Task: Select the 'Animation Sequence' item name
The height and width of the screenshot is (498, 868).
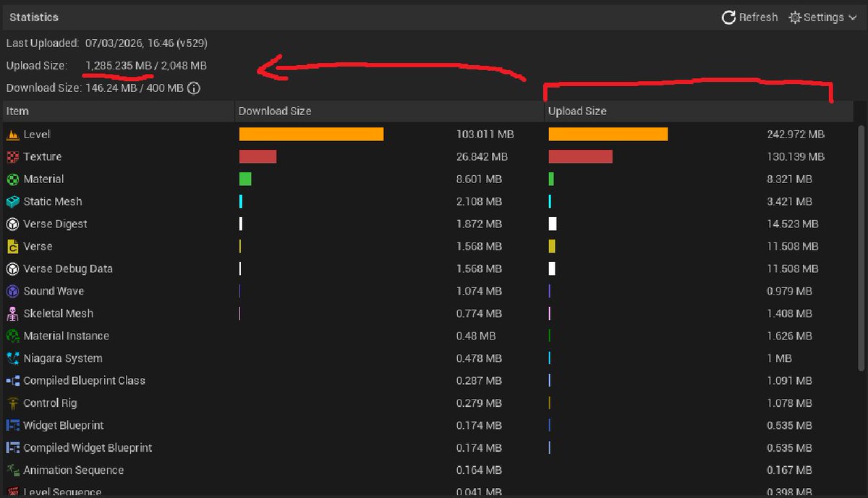Action: pyautogui.click(x=74, y=471)
